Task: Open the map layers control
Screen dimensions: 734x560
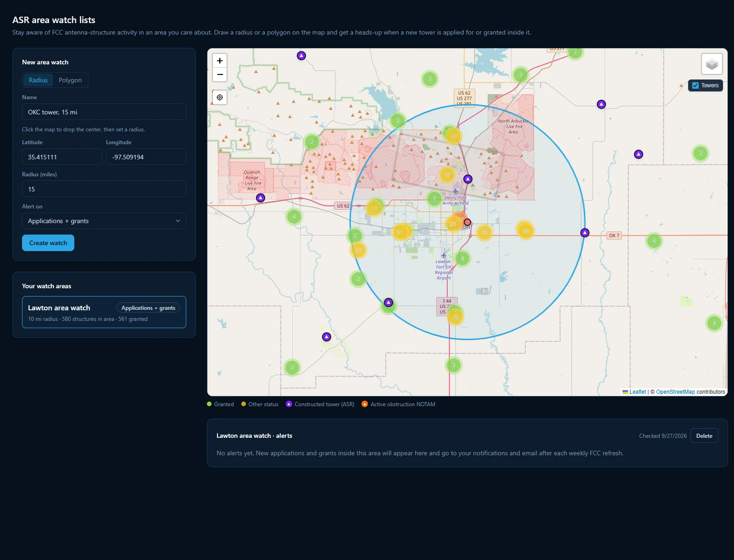Action: tap(711, 64)
